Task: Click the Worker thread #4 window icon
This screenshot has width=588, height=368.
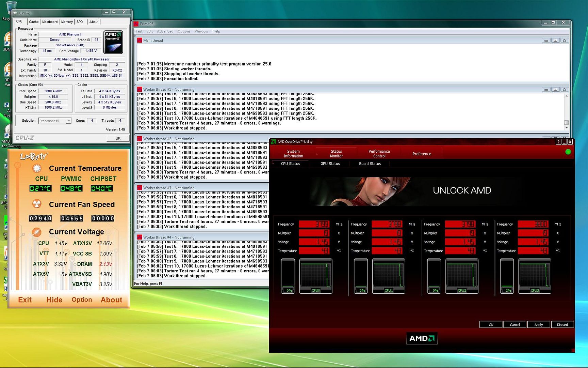Action: click(x=140, y=237)
